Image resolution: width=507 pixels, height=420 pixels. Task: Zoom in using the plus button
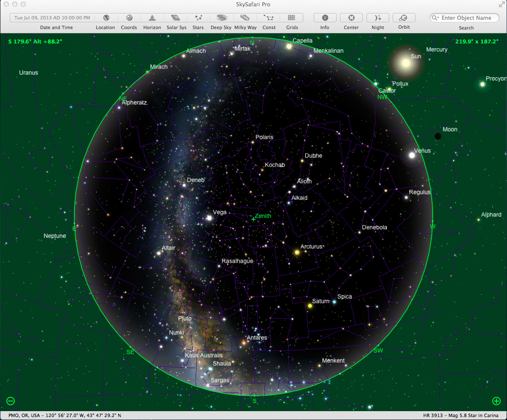click(497, 401)
